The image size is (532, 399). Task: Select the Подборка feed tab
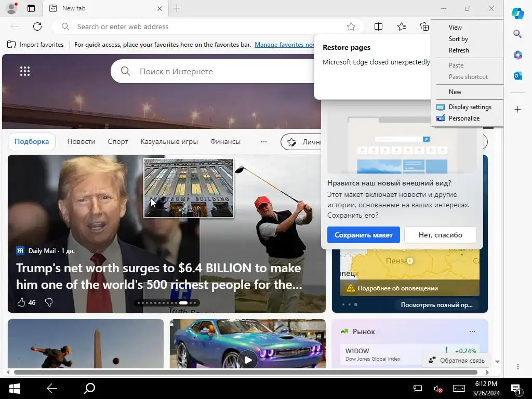(x=32, y=141)
